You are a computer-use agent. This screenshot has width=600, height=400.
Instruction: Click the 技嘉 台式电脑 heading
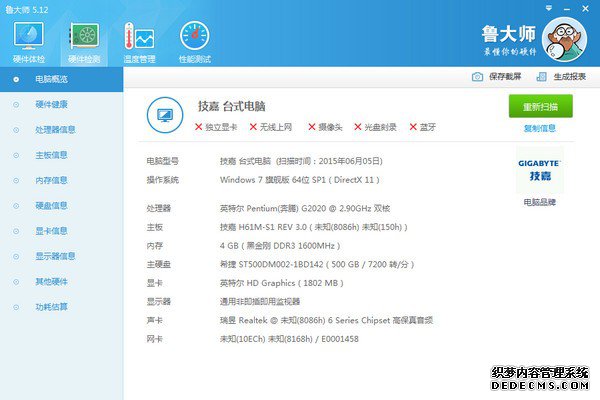point(232,106)
